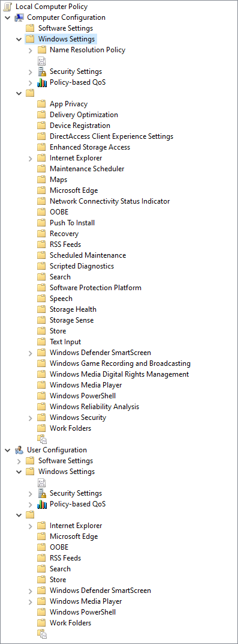The width and height of the screenshot is (238, 644).
Task: Select Windows Game Recording and Broadcasting
Action: pos(120,363)
